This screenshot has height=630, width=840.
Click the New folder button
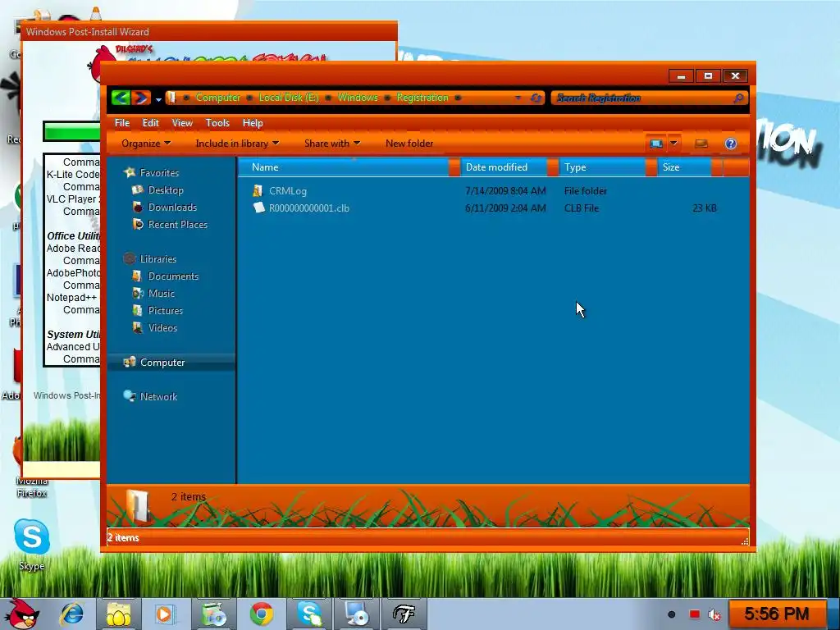(409, 143)
